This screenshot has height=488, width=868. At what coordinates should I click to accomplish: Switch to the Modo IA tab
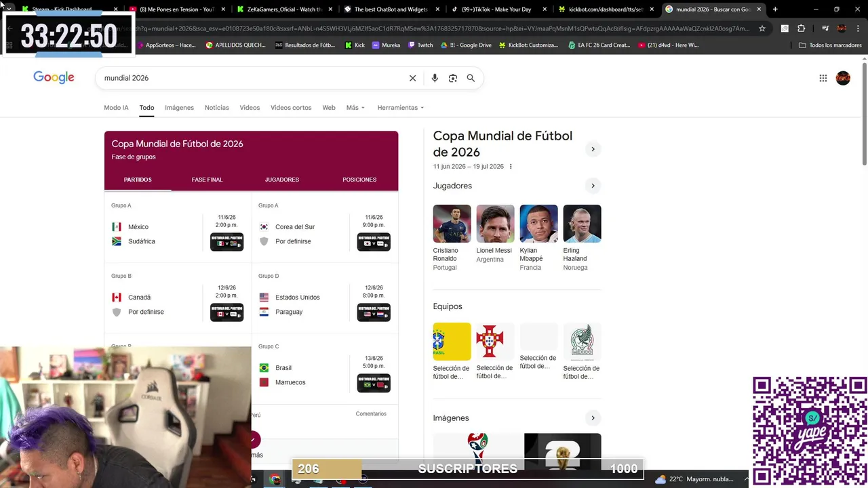click(x=116, y=108)
